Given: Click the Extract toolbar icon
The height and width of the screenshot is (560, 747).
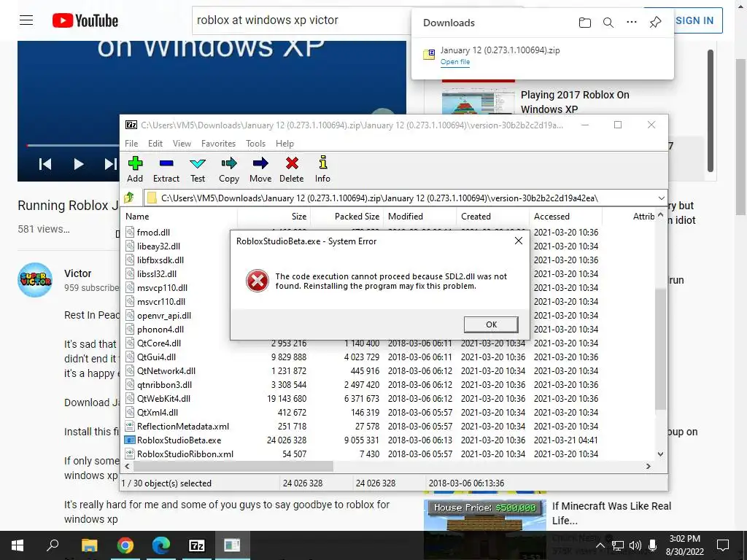Looking at the screenshot, I should (166, 169).
